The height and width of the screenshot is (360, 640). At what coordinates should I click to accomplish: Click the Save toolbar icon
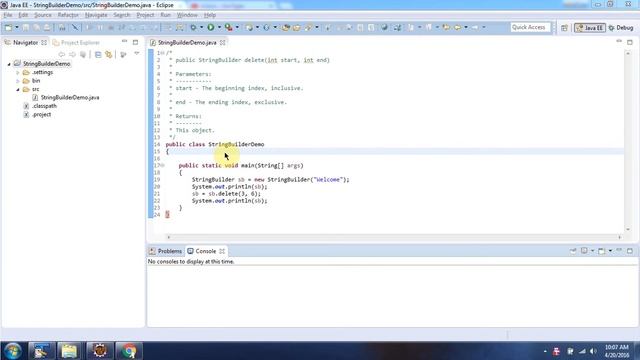pyautogui.click(x=26, y=27)
